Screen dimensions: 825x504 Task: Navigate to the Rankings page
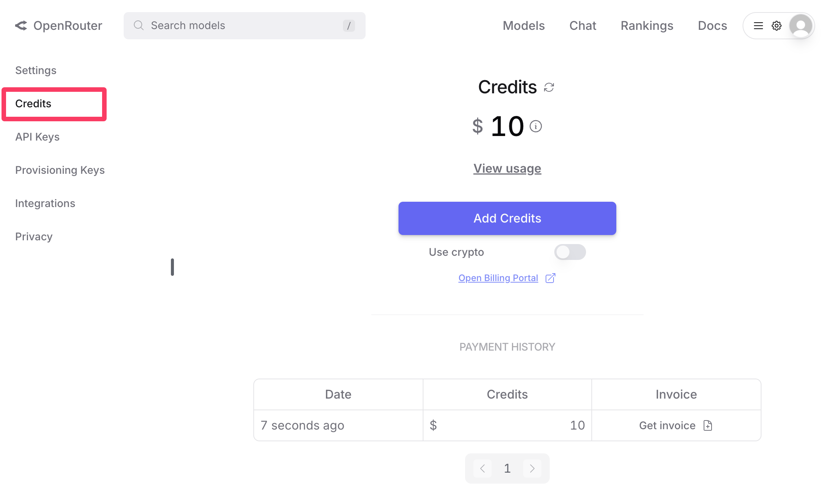[x=647, y=26]
